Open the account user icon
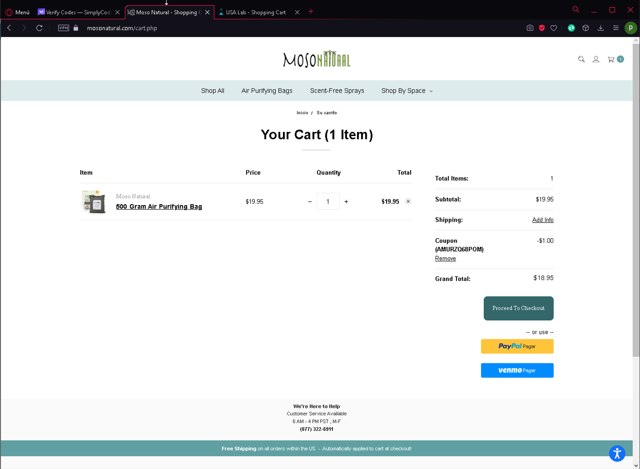Viewport: 640px width, 469px height. coord(596,59)
